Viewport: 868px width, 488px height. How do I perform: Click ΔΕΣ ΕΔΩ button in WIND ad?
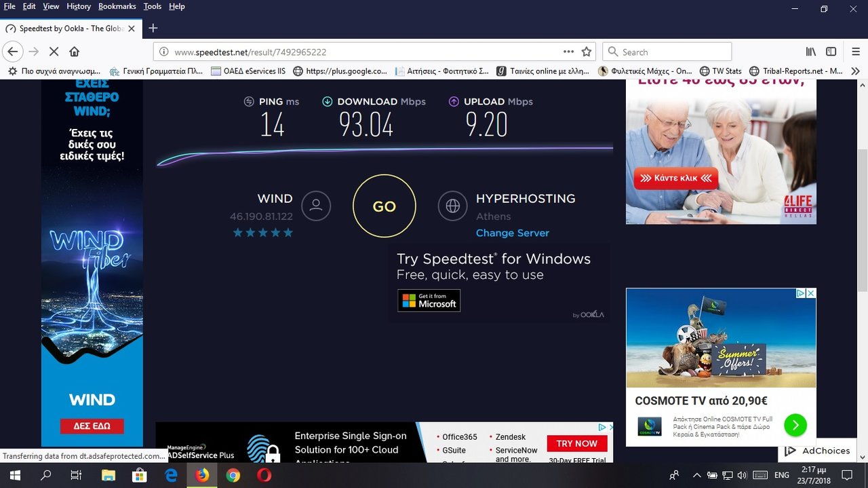click(92, 426)
